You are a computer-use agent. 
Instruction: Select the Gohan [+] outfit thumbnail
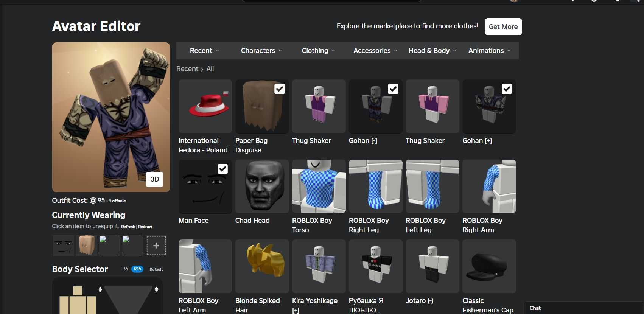click(489, 106)
